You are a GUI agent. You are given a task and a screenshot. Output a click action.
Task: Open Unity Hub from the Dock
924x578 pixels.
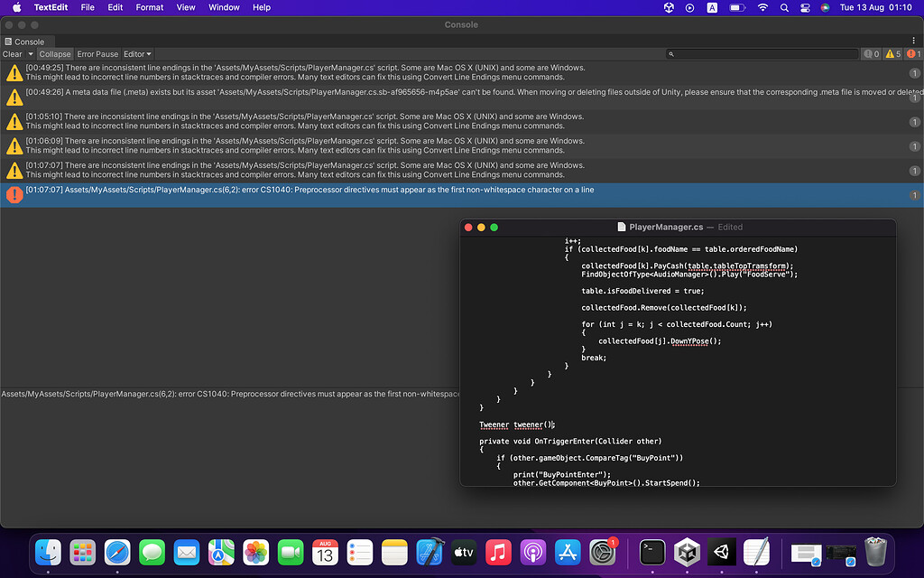point(686,553)
